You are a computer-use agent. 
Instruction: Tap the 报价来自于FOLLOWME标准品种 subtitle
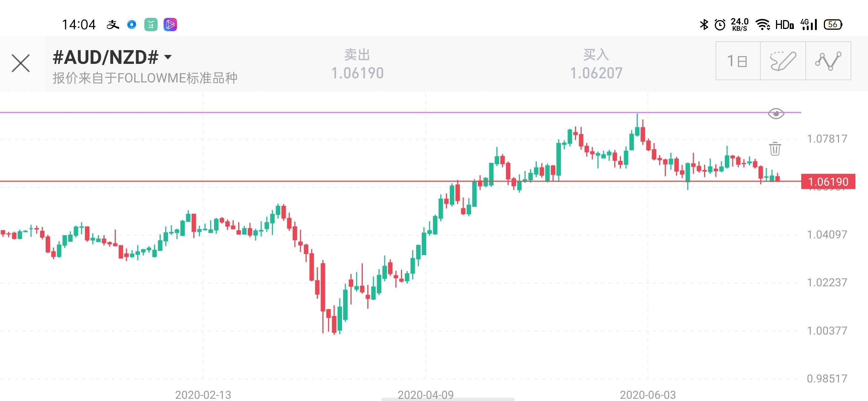tap(145, 78)
